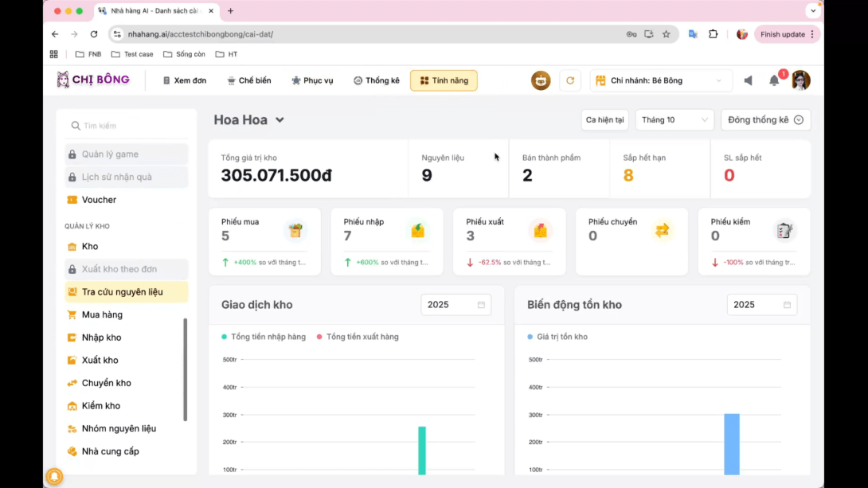Click the Phiếu kiểm clipboard icon
The image size is (868, 488).
click(x=784, y=230)
